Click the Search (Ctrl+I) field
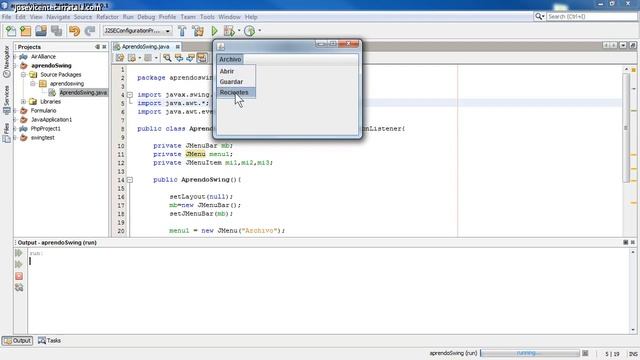 click(592, 17)
